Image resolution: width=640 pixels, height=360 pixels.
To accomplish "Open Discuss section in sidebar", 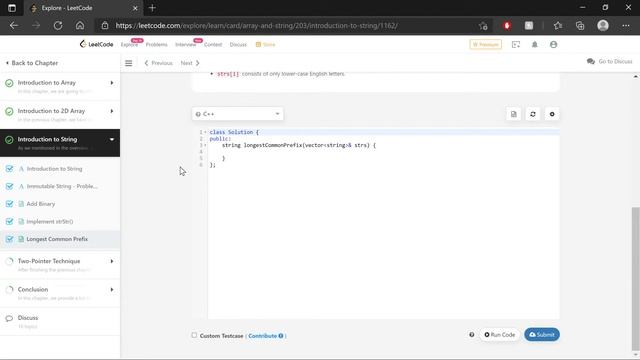I will 28,318.
